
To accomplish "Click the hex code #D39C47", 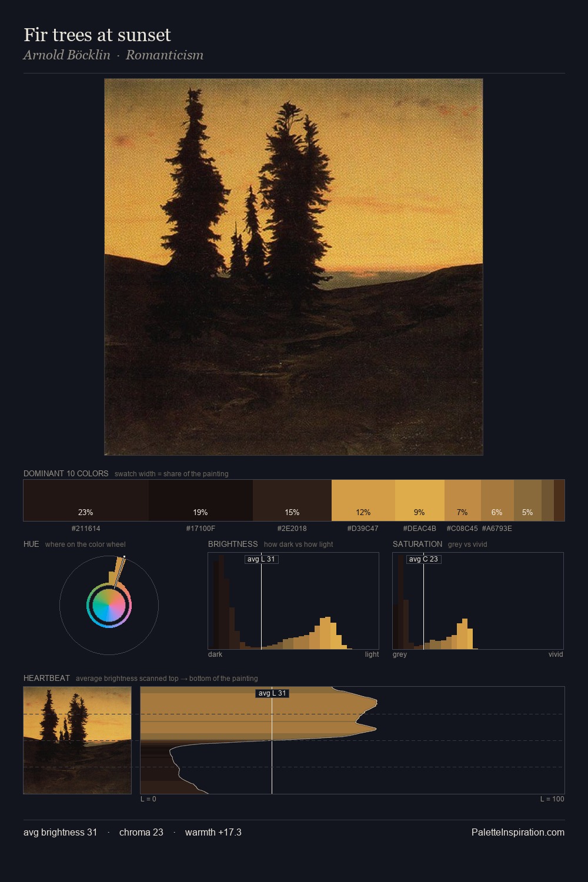I will click(x=363, y=529).
